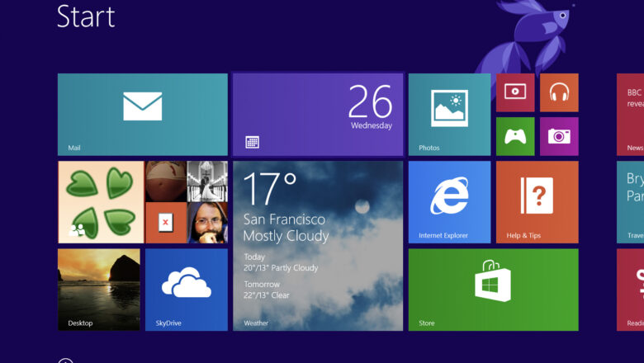644x363 pixels.
Task: Click the wedding contact photo in People tile
Action: click(x=207, y=181)
